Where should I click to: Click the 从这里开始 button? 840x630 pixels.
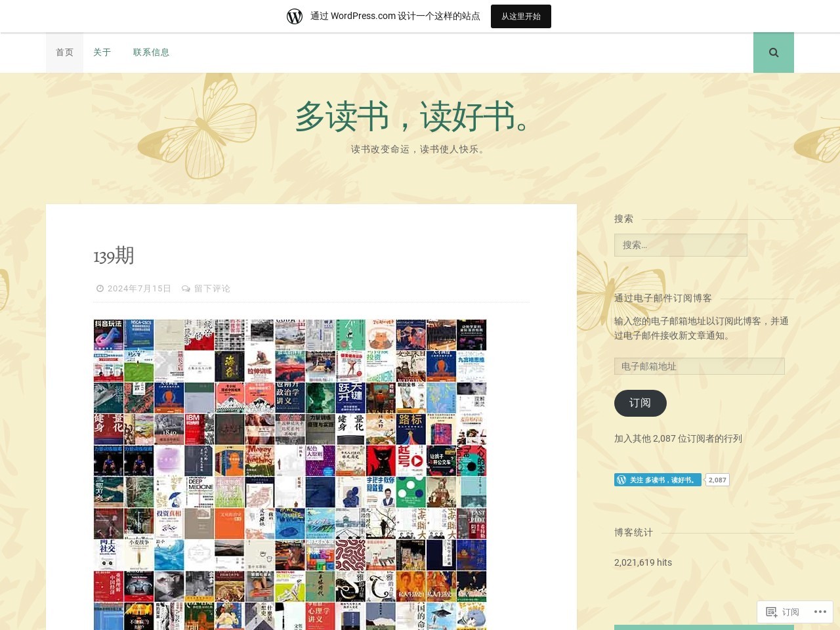(x=521, y=16)
